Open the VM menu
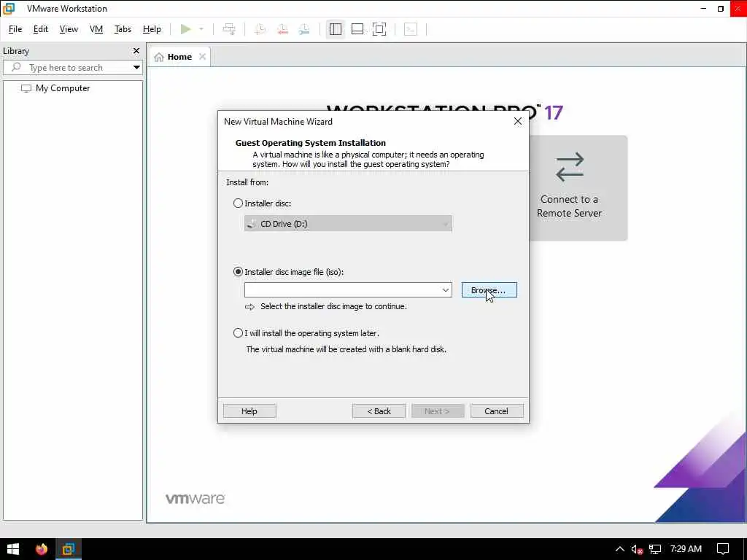 (x=96, y=29)
